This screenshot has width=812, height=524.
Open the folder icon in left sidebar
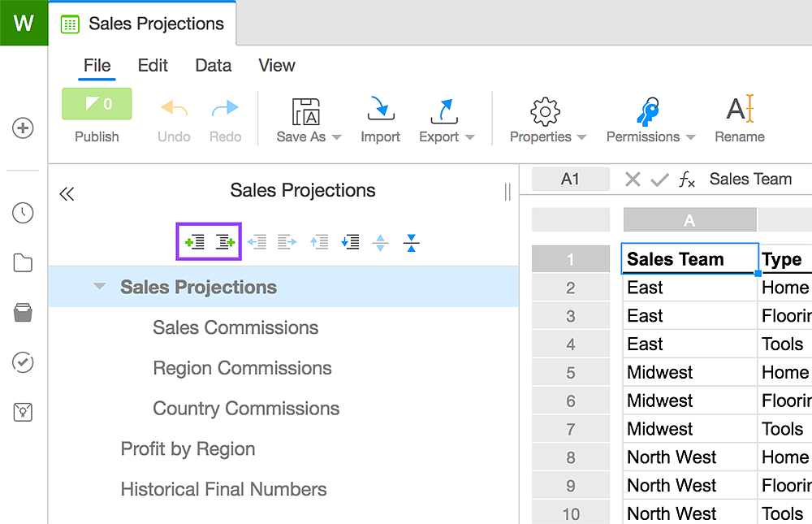point(23,263)
